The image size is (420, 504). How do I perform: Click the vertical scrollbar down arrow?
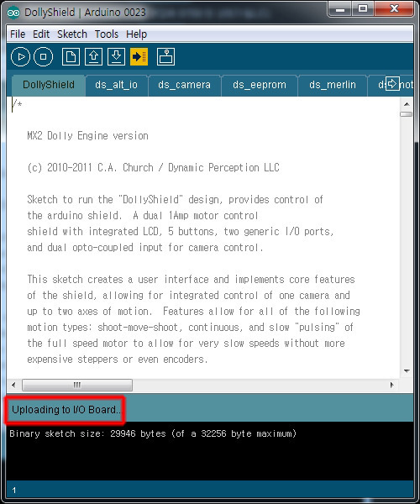click(407, 371)
